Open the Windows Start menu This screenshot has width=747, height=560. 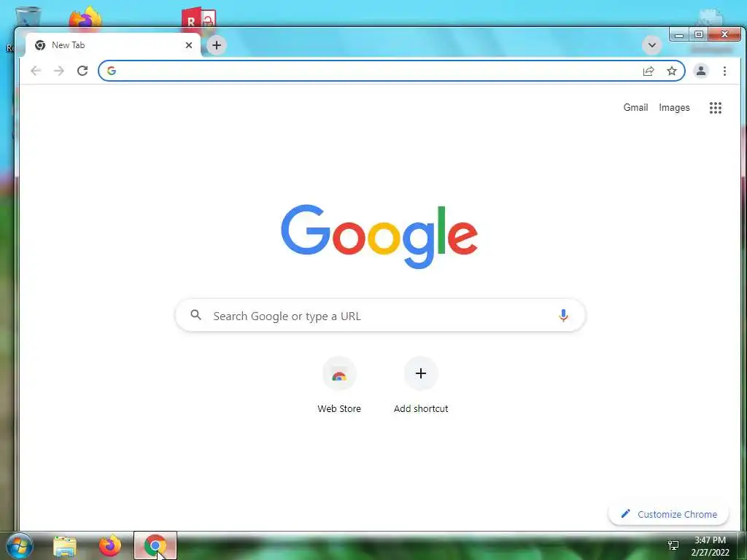(20, 545)
